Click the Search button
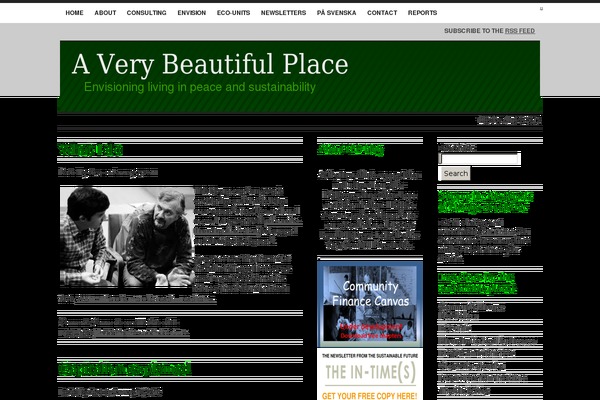This screenshot has height=400, width=600. [x=455, y=173]
